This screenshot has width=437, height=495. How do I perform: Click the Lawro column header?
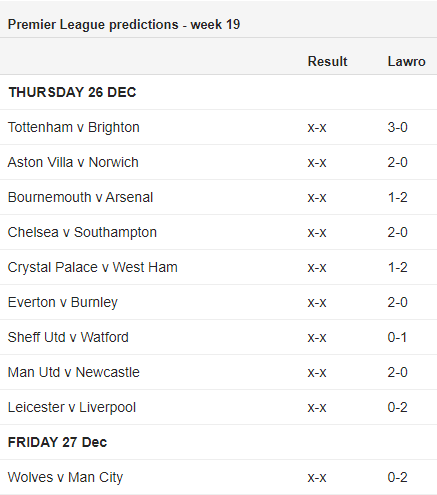[406, 61]
